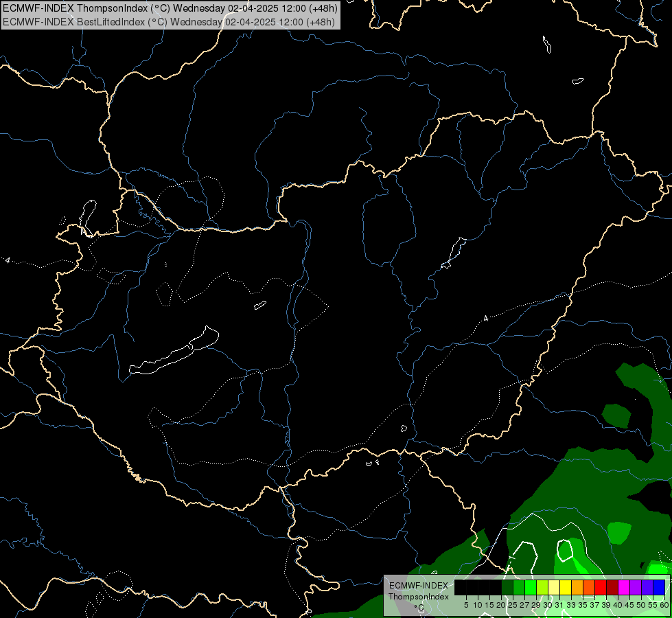Select the dark red 39-40 legend swatch

pyautogui.click(x=612, y=587)
